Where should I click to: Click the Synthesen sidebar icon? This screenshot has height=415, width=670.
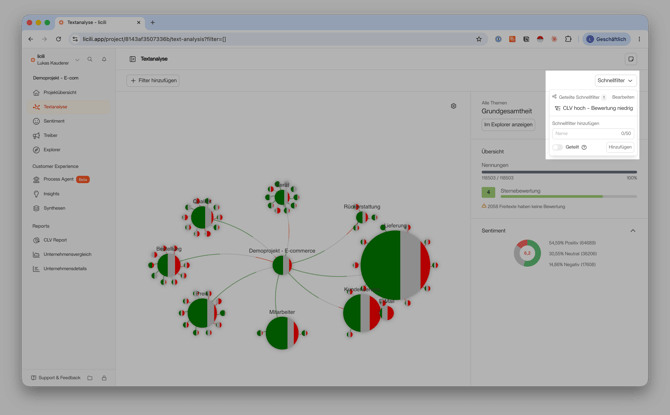pyautogui.click(x=36, y=208)
